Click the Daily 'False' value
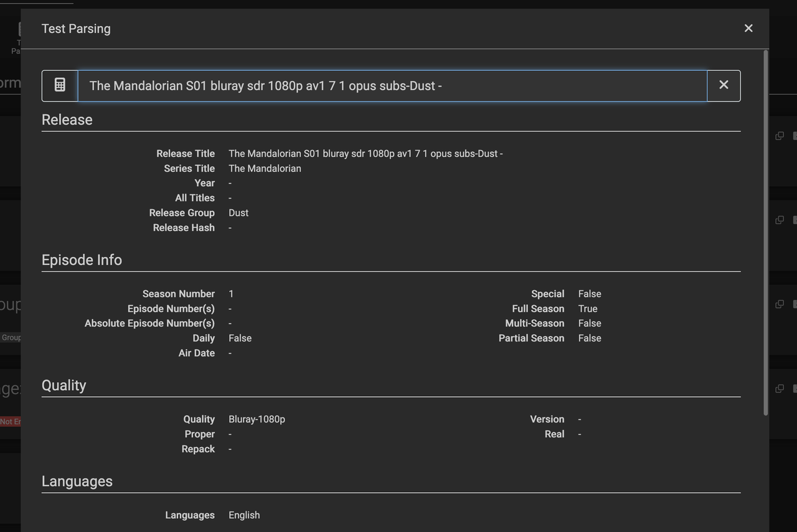797x532 pixels. 240,338
